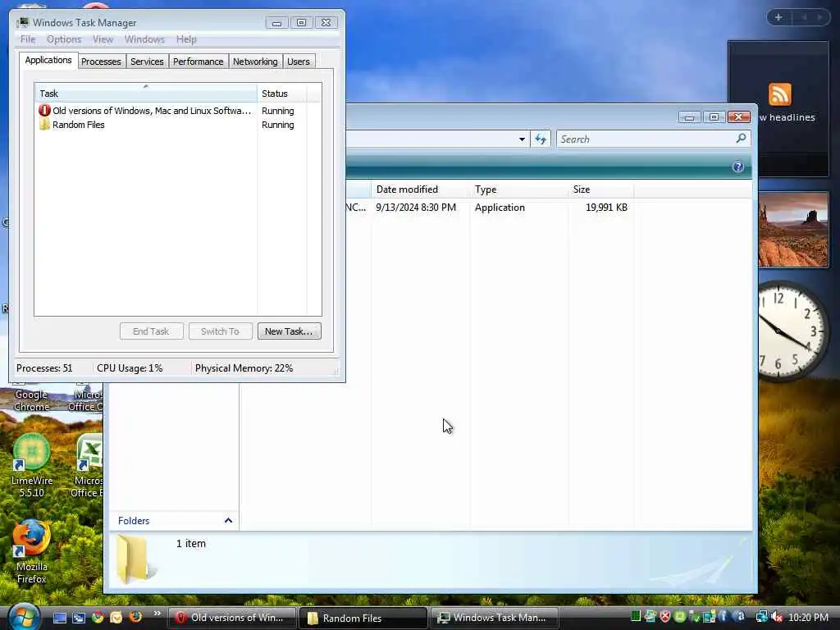Switch to the Users tab

pos(299,62)
